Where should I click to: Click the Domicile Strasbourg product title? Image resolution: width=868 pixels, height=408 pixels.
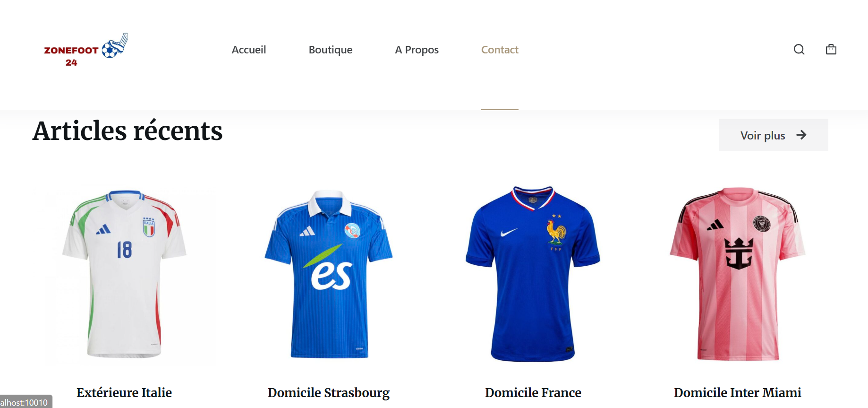(329, 393)
